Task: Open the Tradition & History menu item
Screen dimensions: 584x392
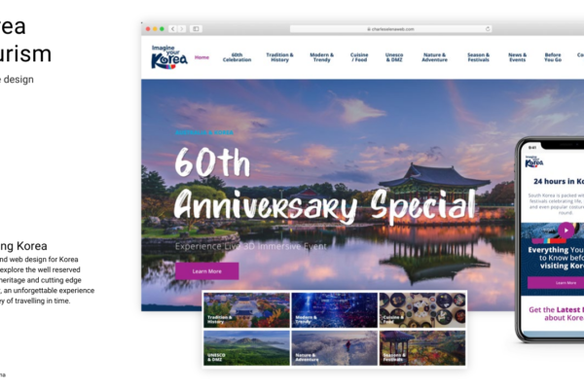Action: pos(279,57)
